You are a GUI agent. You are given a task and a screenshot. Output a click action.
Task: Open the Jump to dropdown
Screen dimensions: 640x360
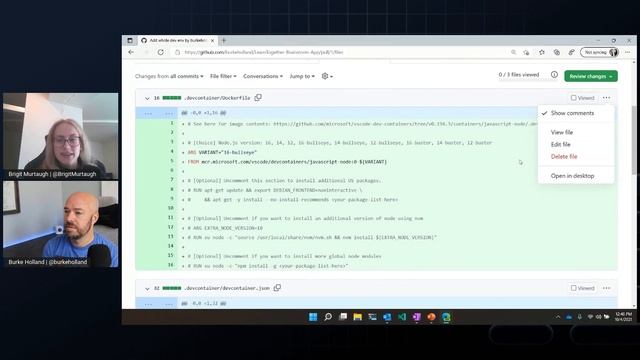[302, 76]
